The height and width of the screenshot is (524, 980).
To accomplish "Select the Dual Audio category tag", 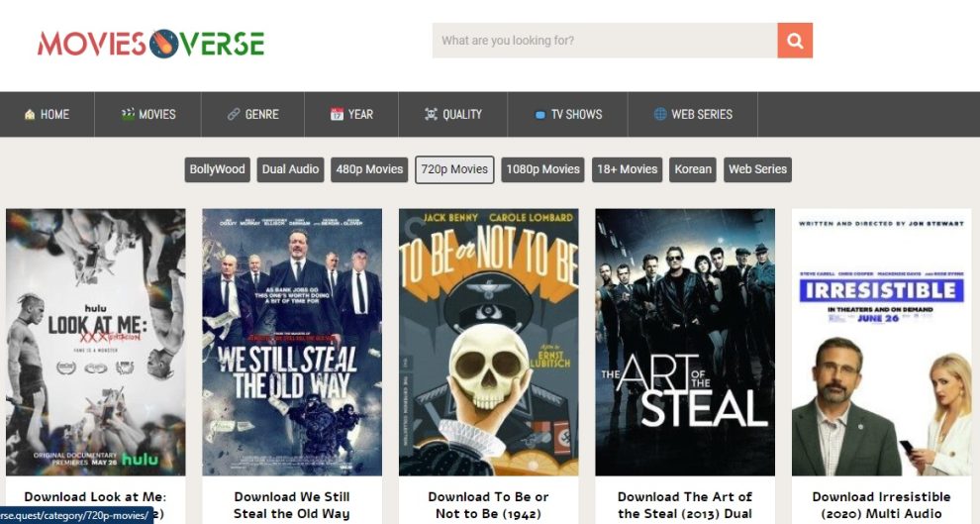I will (291, 169).
